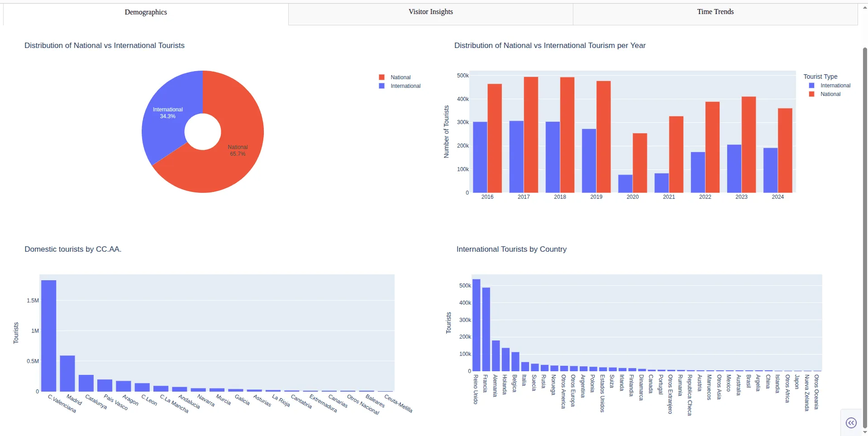
Task: Select the 2016 National red bar
Action: [x=495, y=138]
